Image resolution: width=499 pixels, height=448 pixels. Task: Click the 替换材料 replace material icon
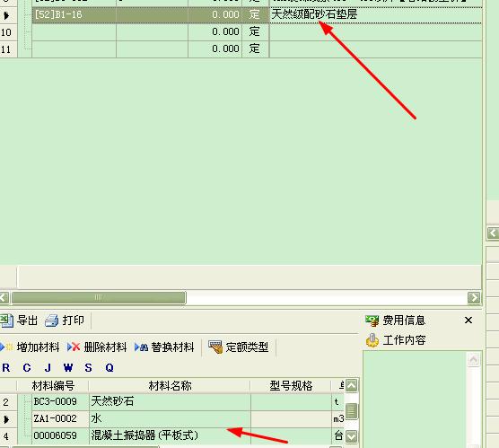(x=141, y=347)
